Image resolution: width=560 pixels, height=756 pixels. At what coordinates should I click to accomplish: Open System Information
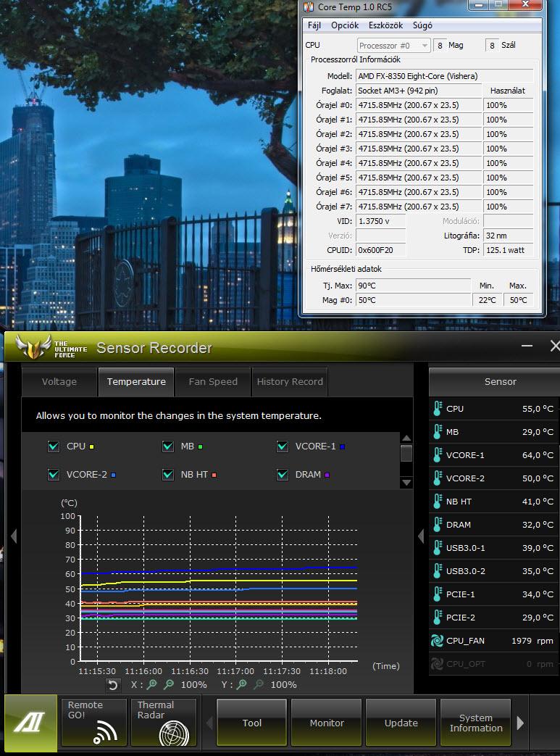pos(476,723)
